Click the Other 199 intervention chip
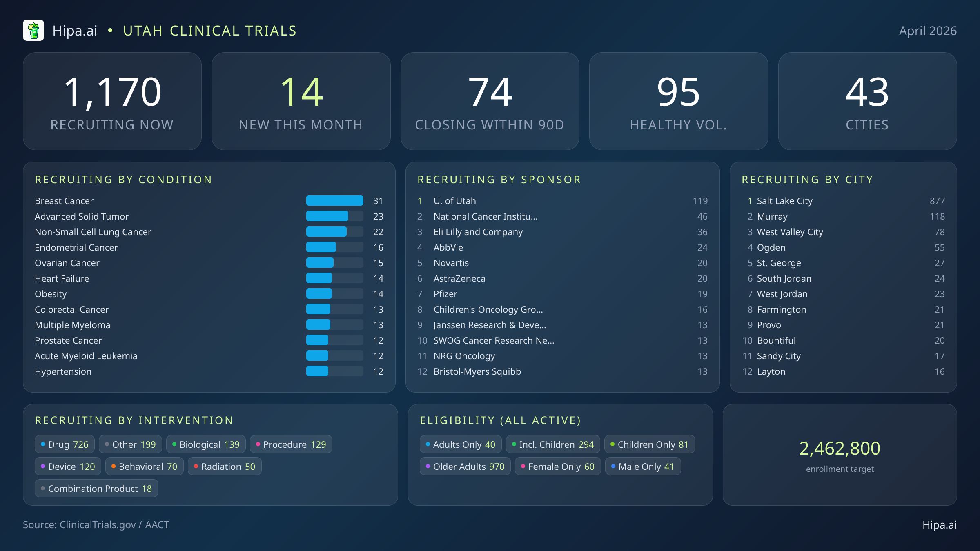 pos(130,444)
